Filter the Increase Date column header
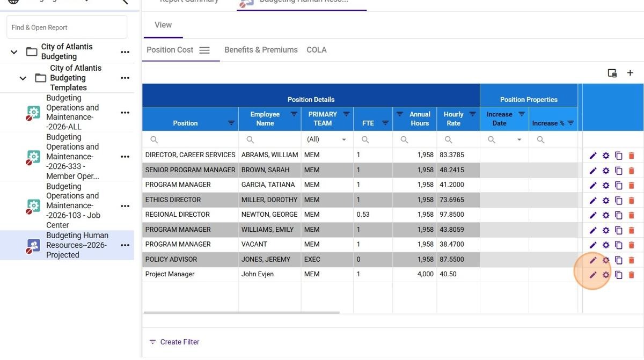 pyautogui.click(x=521, y=114)
